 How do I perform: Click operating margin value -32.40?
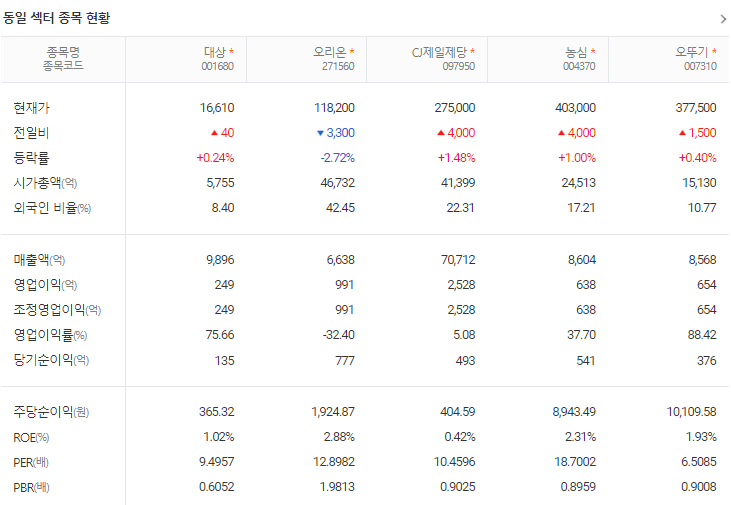coord(339,334)
